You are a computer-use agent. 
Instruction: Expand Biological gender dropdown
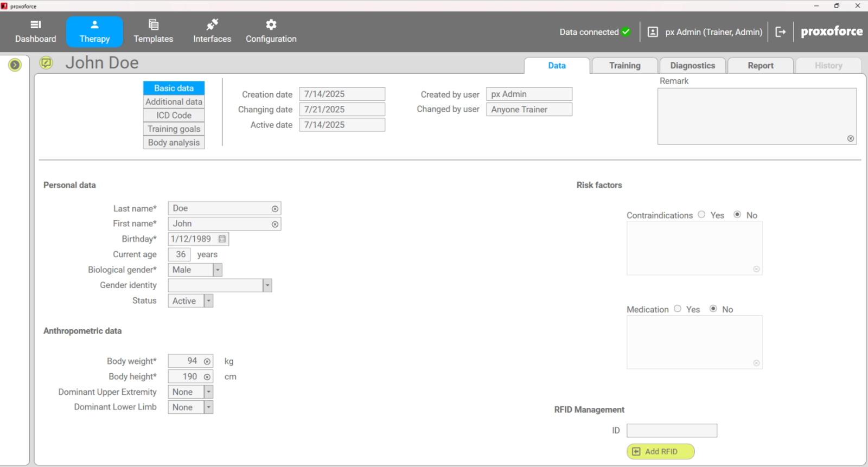(218, 270)
